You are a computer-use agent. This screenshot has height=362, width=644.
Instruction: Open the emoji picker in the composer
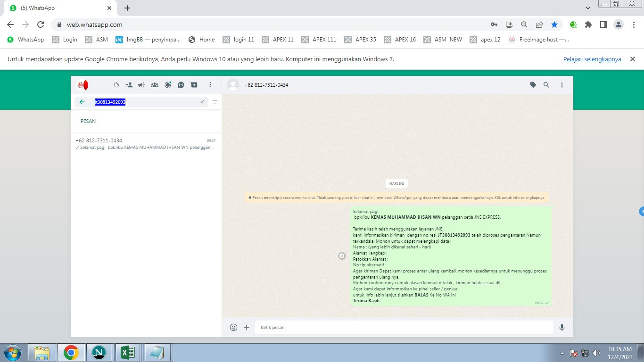233,327
